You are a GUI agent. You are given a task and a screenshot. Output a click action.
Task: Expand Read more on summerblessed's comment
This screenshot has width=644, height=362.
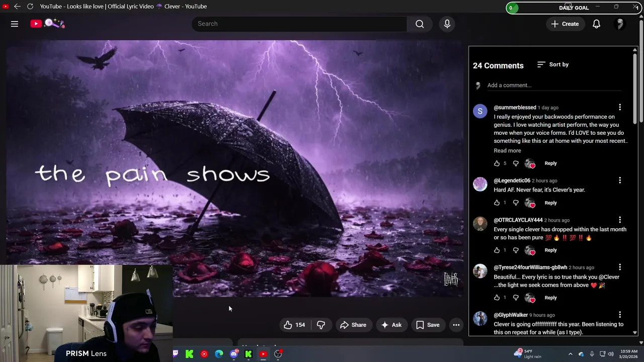[x=507, y=151]
